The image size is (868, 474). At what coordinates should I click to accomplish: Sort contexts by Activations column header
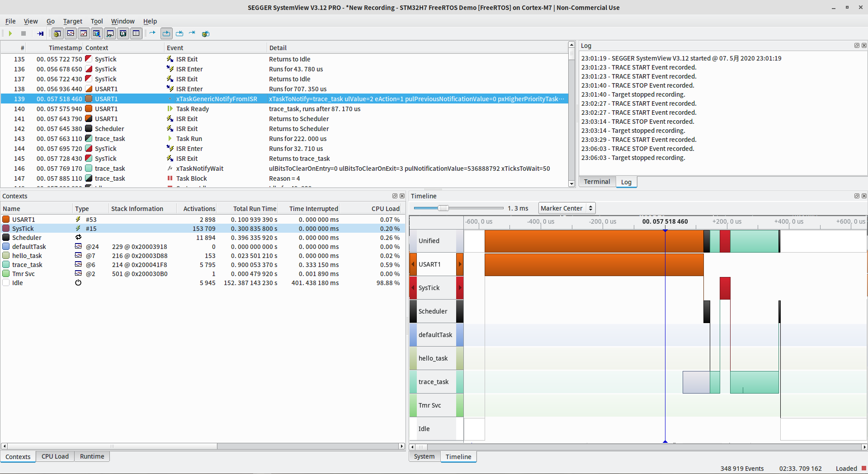pos(199,209)
